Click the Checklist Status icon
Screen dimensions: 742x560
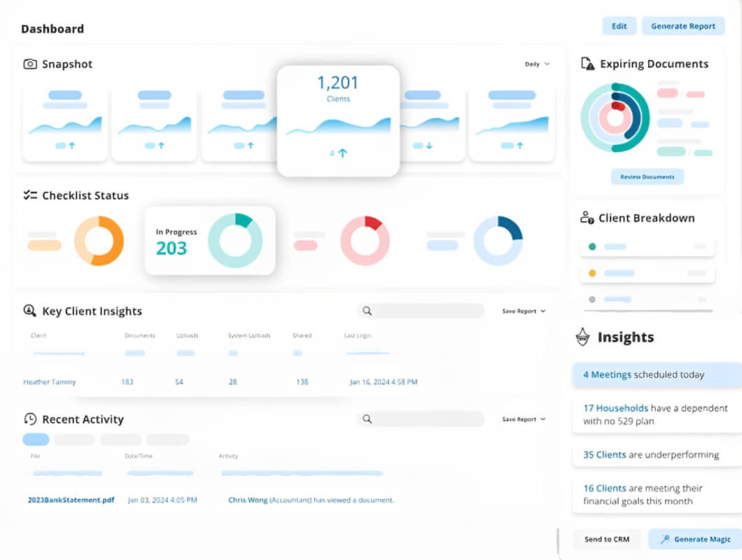(30, 195)
